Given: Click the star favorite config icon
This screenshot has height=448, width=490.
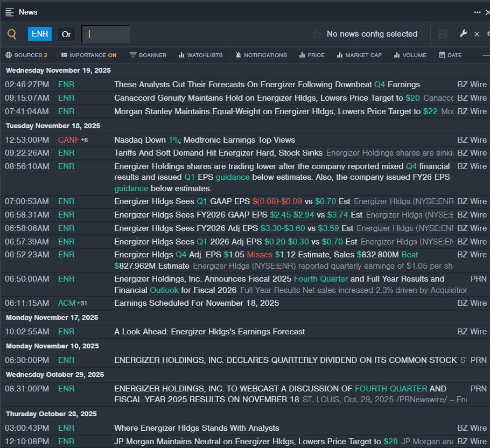Looking at the screenshot, I should click(317, 34).
